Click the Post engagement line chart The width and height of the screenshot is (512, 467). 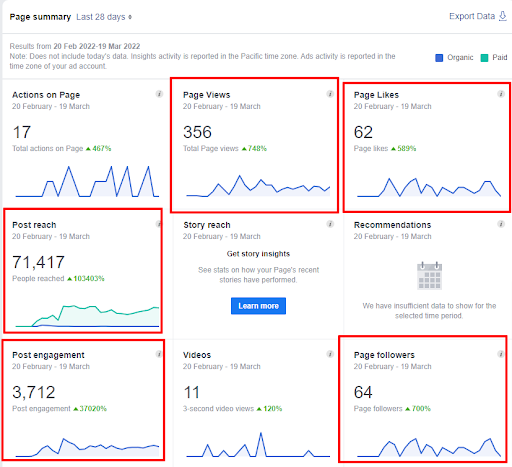click(x=87, y=447)
